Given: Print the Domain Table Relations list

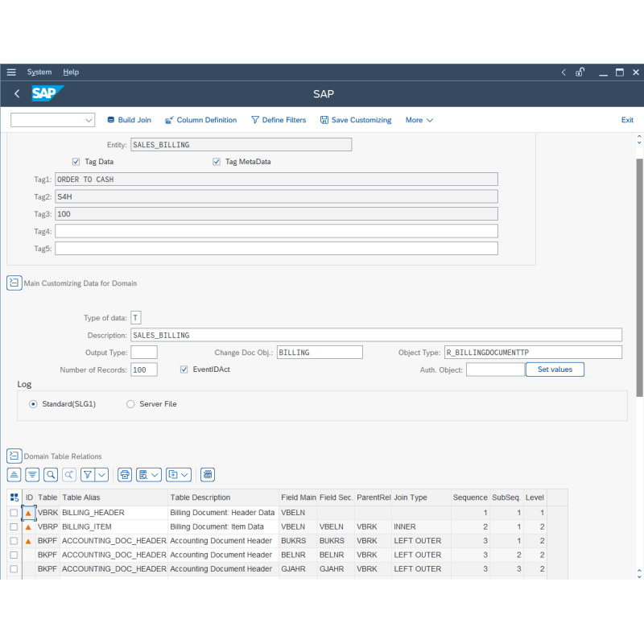Looking at the screenshot, I should [125, 475].
